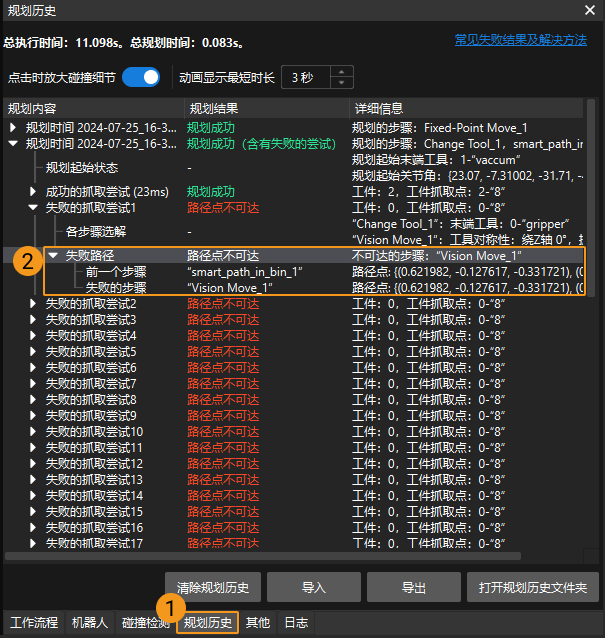
Task: Click "Vision Move_1" failed step cell
Action: pos(229,288)
